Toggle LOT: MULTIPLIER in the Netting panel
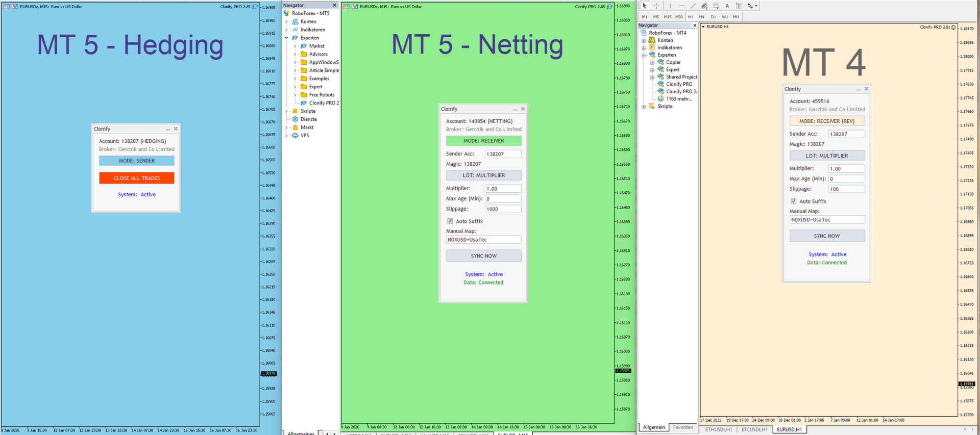980x435 pixels. (484, 175)
